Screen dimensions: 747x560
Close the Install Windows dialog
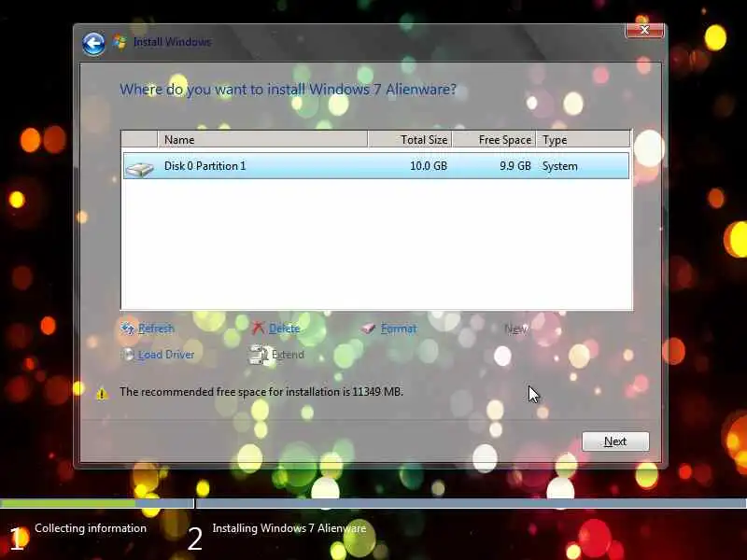pyautogui.click(x=644, y=31)
